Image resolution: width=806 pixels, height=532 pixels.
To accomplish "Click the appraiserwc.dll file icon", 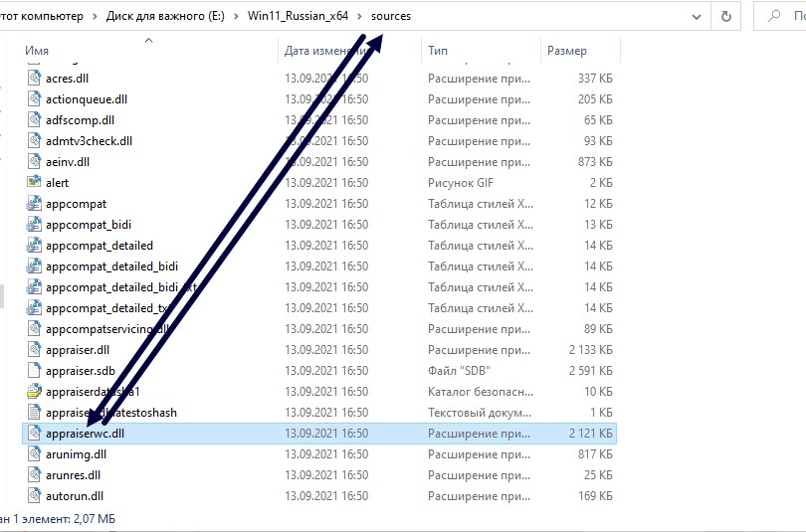I will (x=35, y=434).
